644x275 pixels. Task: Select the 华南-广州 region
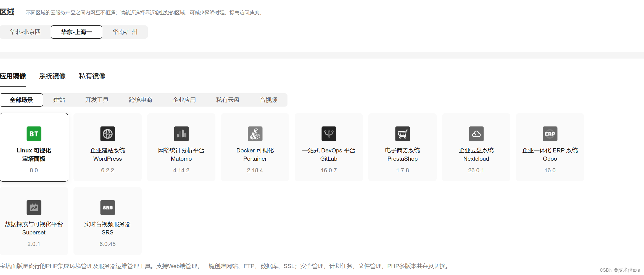[x=125, y=32]
